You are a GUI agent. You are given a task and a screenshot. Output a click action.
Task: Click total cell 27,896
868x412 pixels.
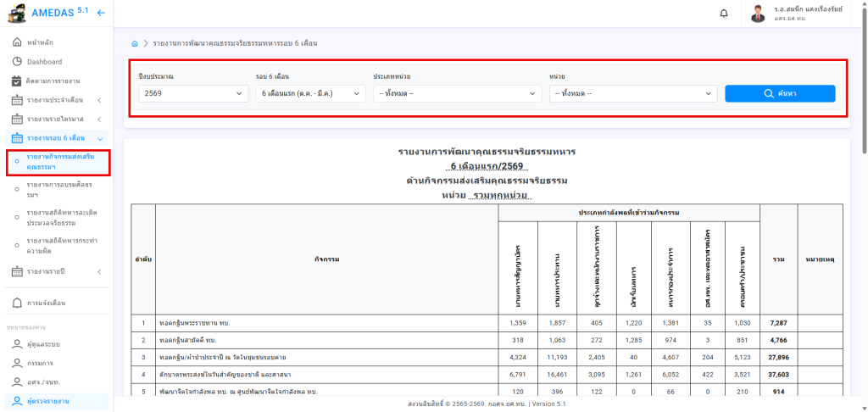[x=778, y=357]
